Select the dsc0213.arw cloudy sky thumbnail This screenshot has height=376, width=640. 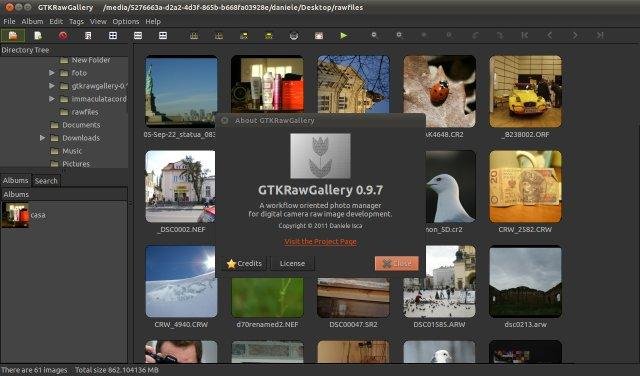coord(525,281)
